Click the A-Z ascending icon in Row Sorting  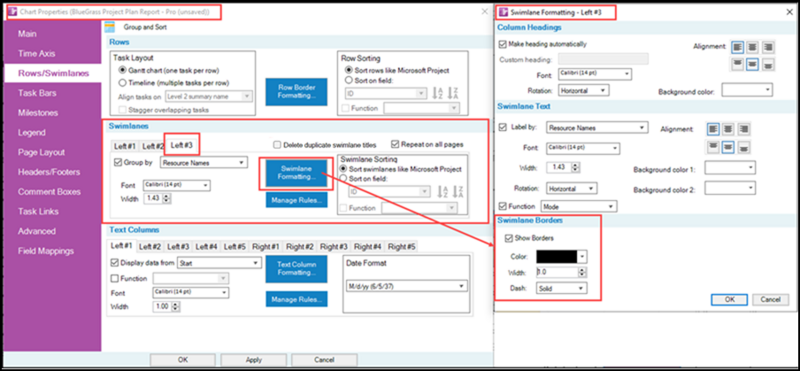(x=437, y=93)
